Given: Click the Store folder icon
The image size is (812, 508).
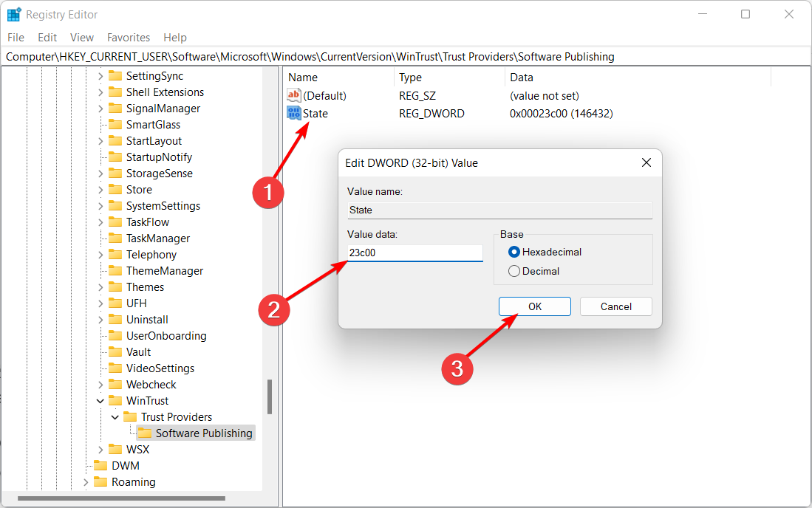Looking at the screenshot, I should pyautogui.click(x=115, y=190).
